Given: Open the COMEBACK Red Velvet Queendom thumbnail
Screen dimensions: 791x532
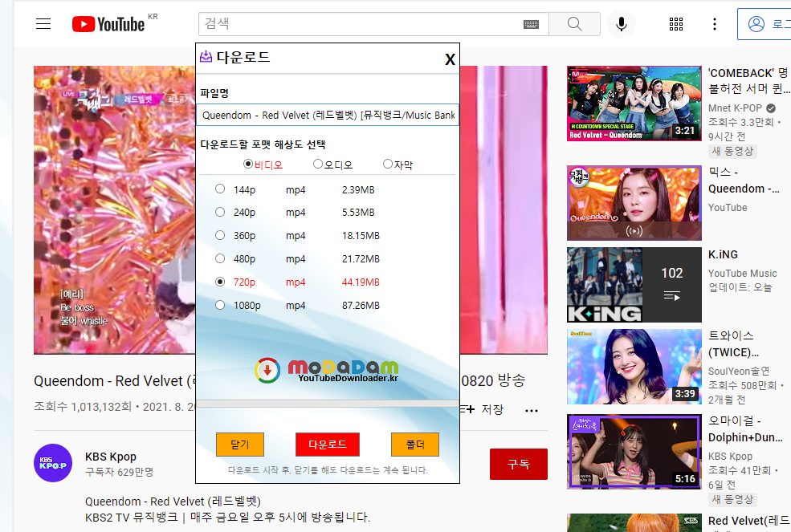Looking at the screenshot, I should point(634,104).
